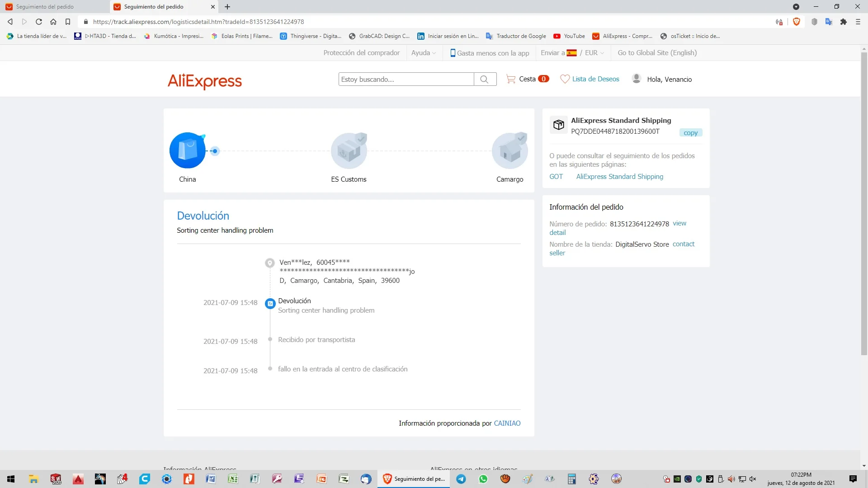Click the search magnifier icon
The image size is (868, 488).
click(x=484, y=79)
